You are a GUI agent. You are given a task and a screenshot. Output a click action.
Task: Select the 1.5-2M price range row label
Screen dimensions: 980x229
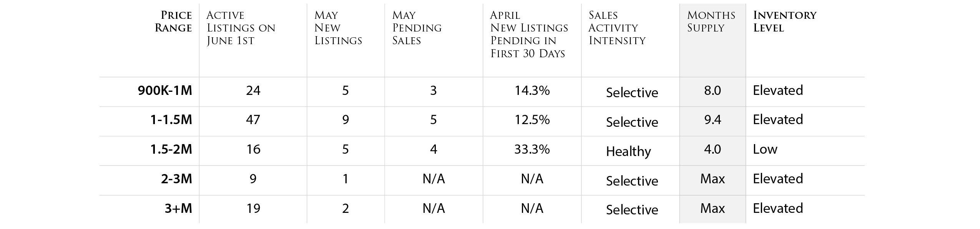[x=171, y=149]
